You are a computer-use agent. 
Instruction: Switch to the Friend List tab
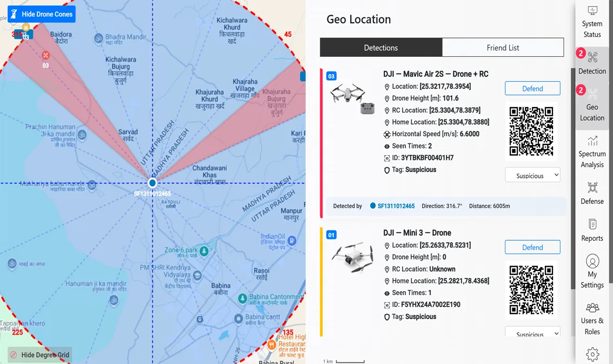click(503, 48)
